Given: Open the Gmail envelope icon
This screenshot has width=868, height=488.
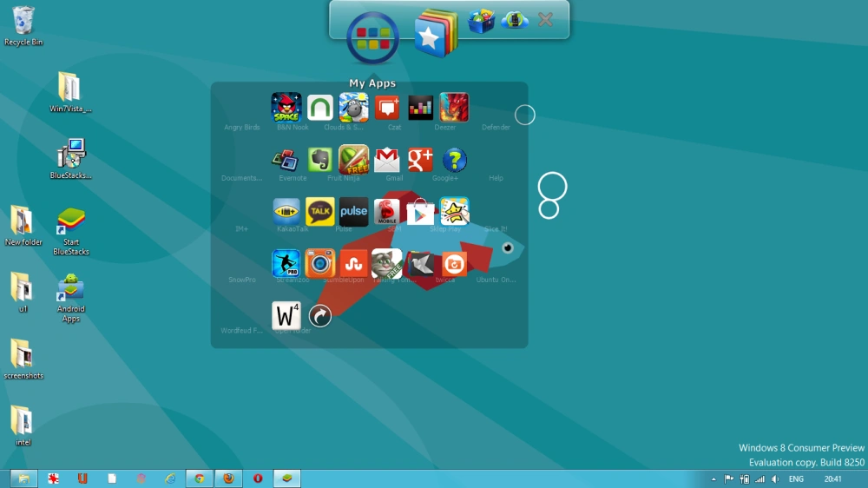Looking at the screenshot, I should (387, 160).
